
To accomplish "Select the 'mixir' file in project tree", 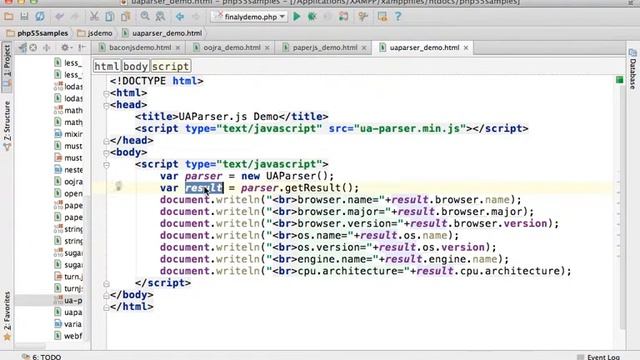I will (x=69, y=134).
